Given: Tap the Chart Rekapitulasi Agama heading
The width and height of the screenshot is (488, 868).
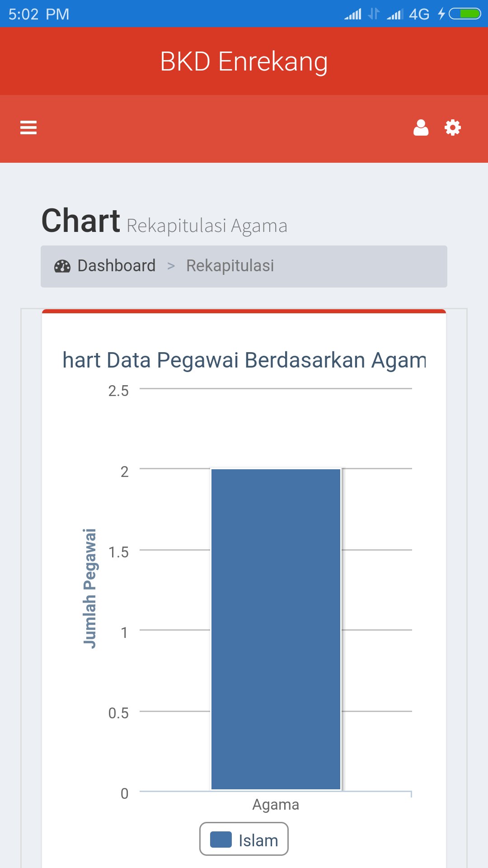Looking at the screenshot, I should [x=164, y=222].
